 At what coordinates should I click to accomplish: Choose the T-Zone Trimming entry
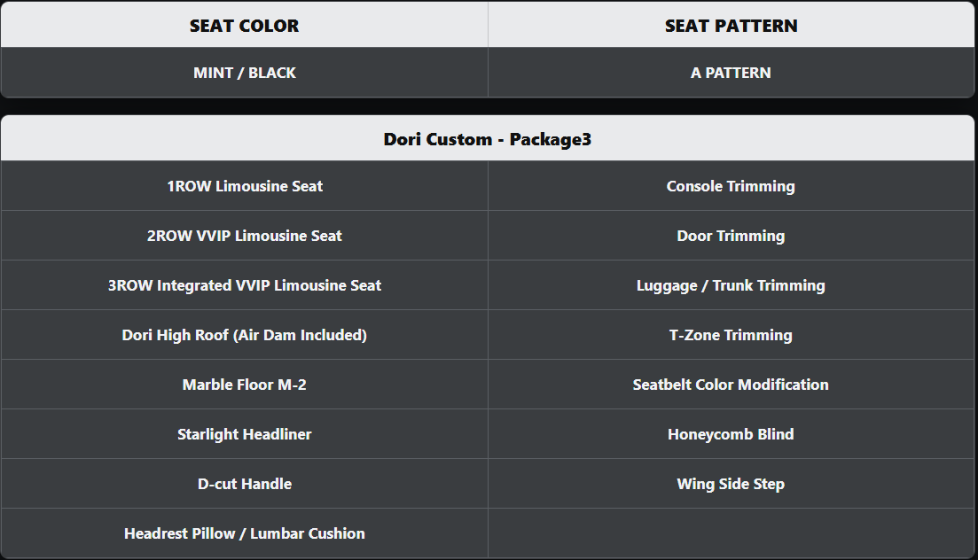[x=731, y=335]
